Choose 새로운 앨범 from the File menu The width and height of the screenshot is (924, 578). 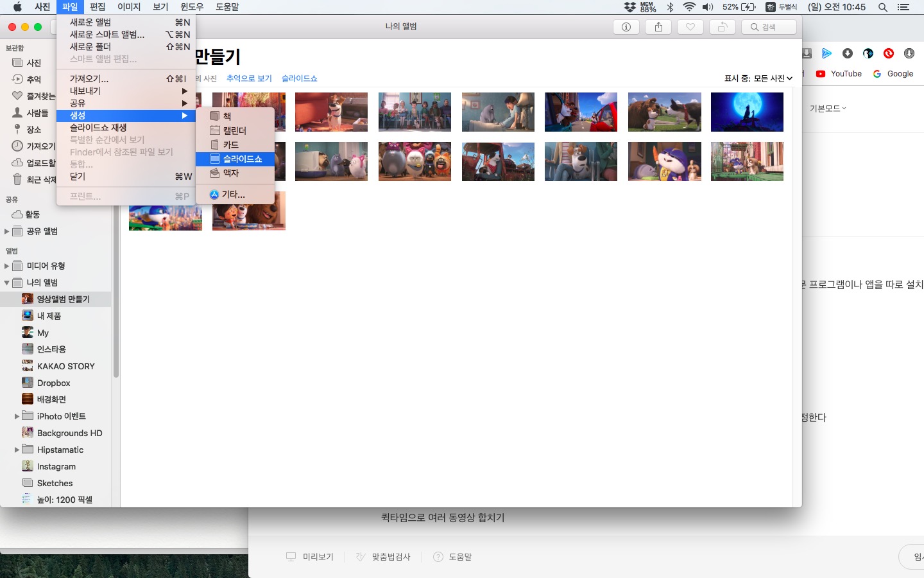(x=126, y=22)
